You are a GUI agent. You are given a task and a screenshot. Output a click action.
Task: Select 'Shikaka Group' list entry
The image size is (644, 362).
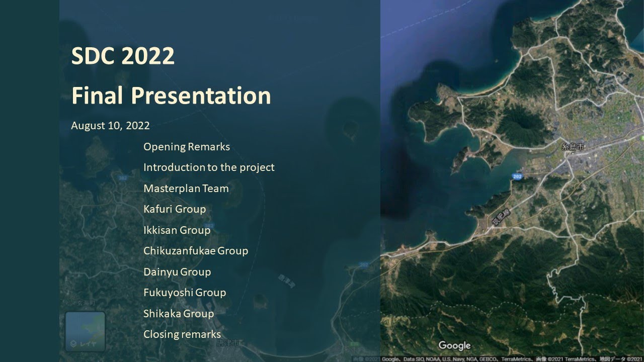pos(179,314)
